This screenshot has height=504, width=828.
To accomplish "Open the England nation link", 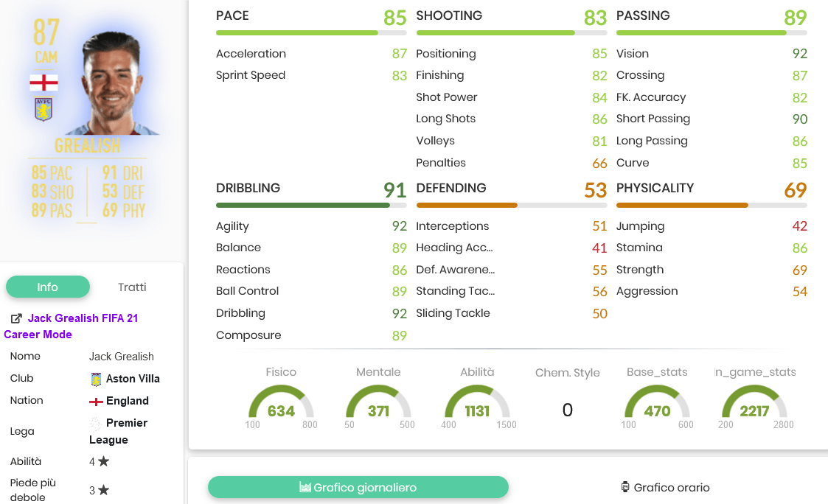I will coord(128,401).
